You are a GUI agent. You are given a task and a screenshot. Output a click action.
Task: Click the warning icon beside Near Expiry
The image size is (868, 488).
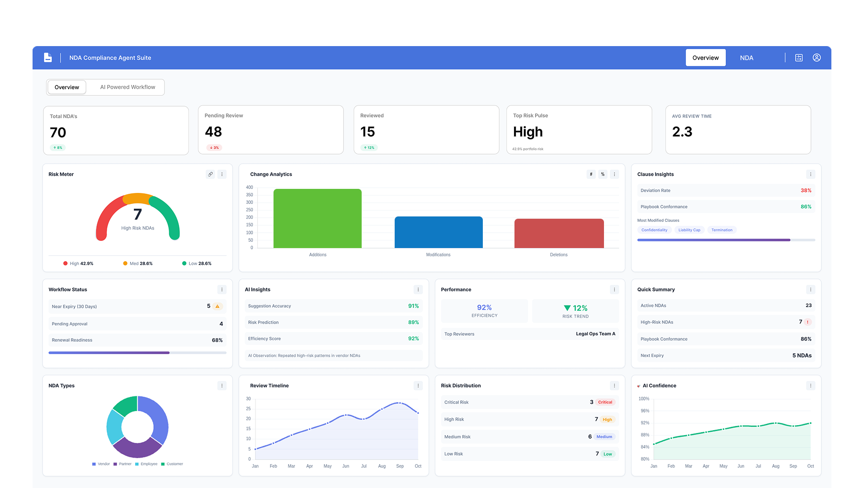pos(217,306)
